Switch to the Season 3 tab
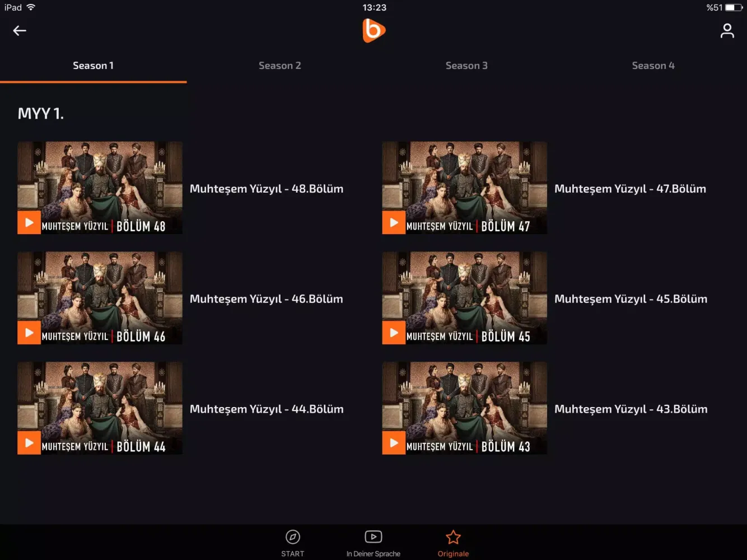 (466, 66)
